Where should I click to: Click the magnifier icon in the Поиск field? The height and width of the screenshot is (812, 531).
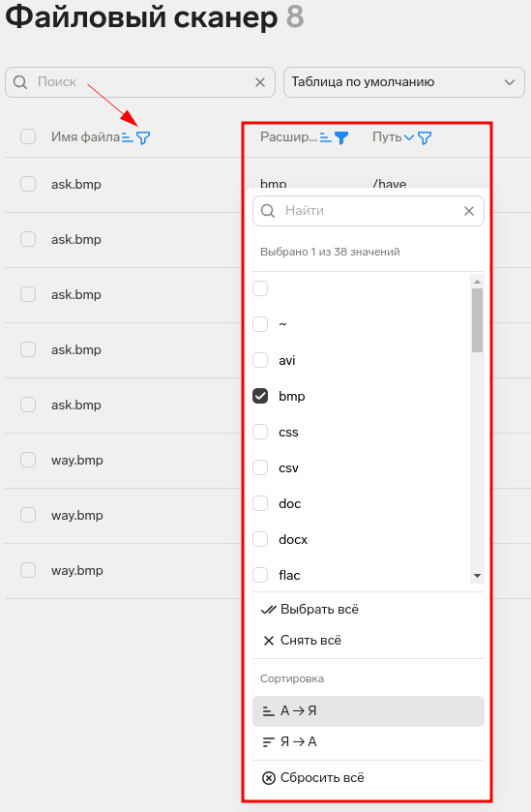20,82
